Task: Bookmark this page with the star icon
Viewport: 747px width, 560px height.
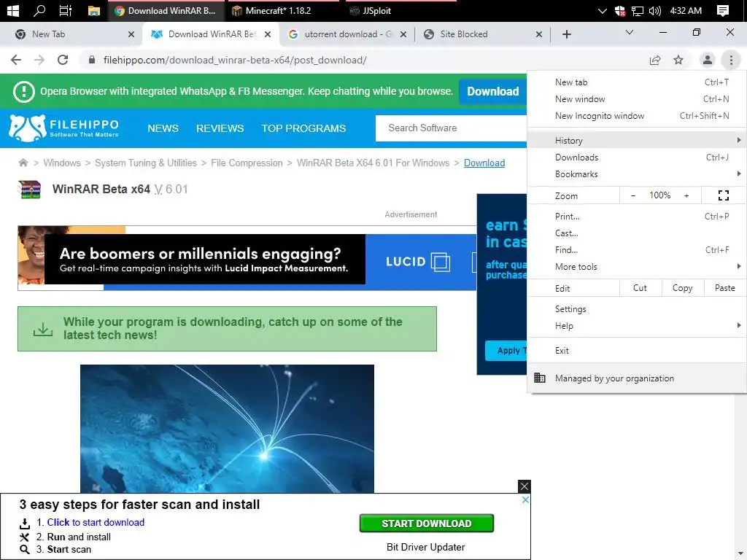Action: (x=678, y=60)
